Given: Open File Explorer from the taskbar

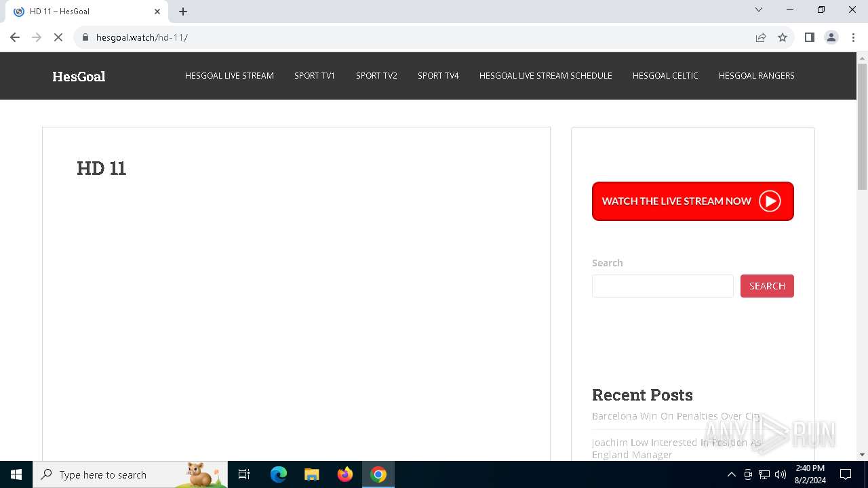Looking at the screenshot, I should [311, 474].
